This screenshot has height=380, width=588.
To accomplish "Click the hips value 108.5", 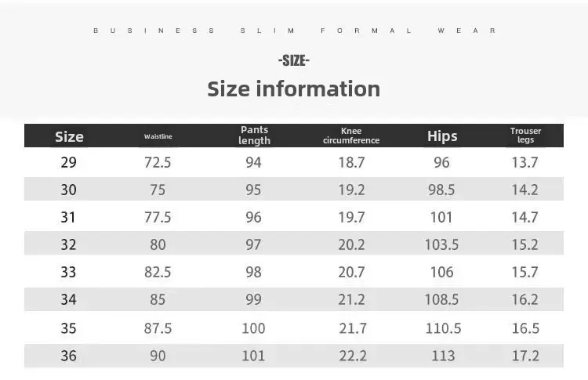I will (x=442, y=299).
